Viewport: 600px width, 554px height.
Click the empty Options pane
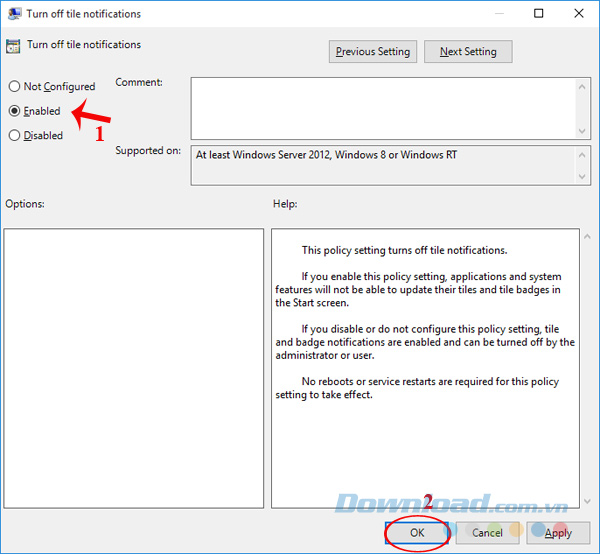[x=134, y=368]
